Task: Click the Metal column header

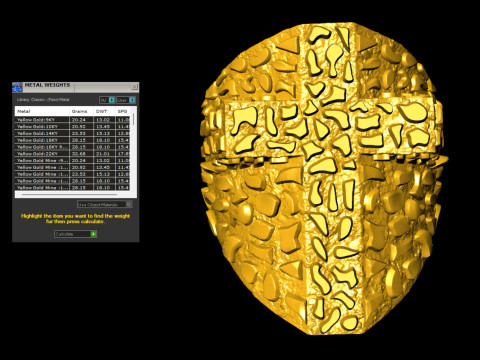Action: tap(42, 111)
